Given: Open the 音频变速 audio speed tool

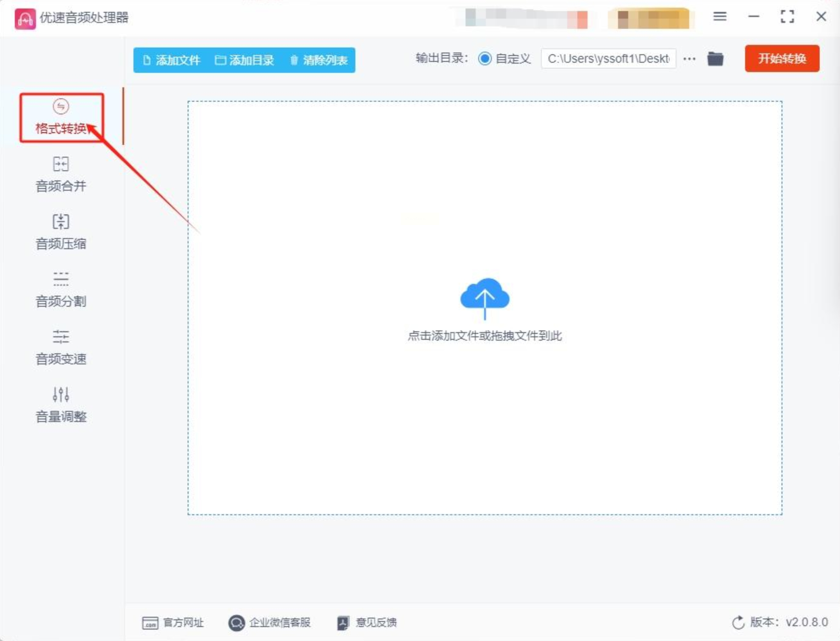Looking at the screenshot, I should point(61,347).
